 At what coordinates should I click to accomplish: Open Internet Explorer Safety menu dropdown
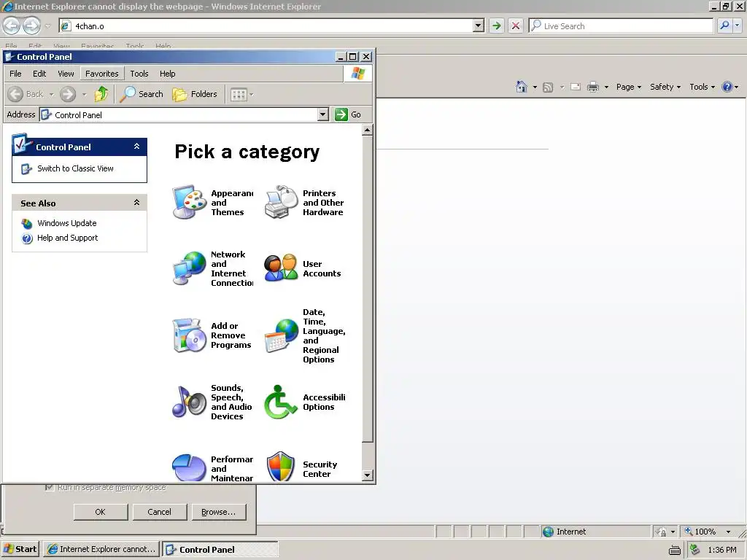665,87
